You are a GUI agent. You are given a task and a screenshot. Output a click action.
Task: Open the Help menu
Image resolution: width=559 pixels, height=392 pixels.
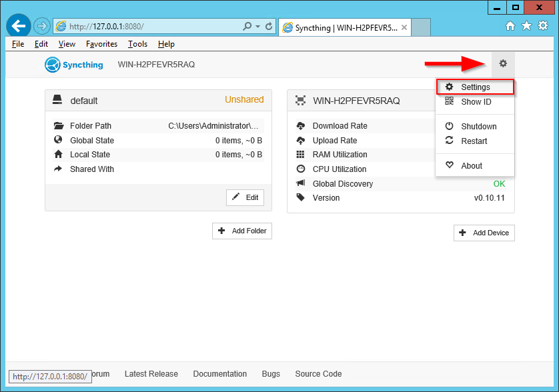166,44
